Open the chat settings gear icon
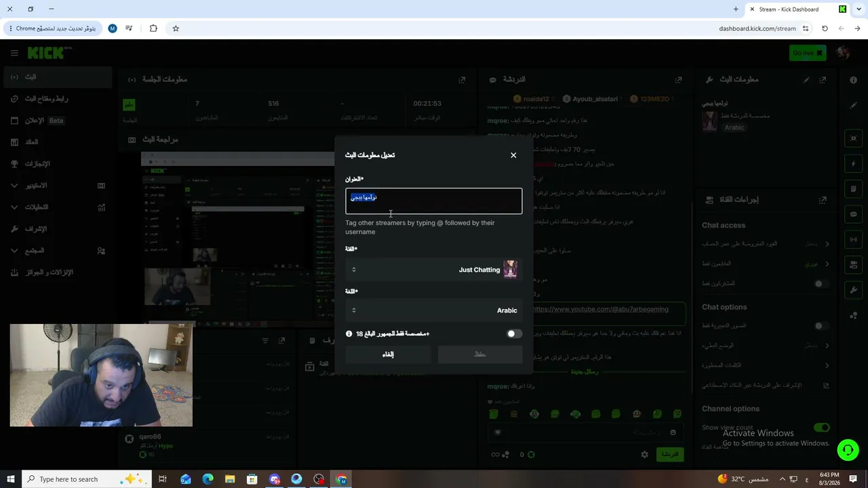 [x=645, y=455]
